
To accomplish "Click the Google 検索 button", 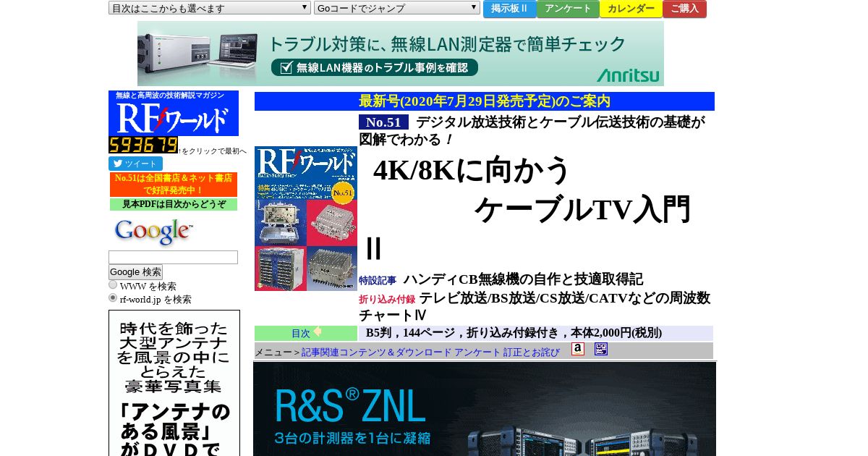I will tap(135, 272).
